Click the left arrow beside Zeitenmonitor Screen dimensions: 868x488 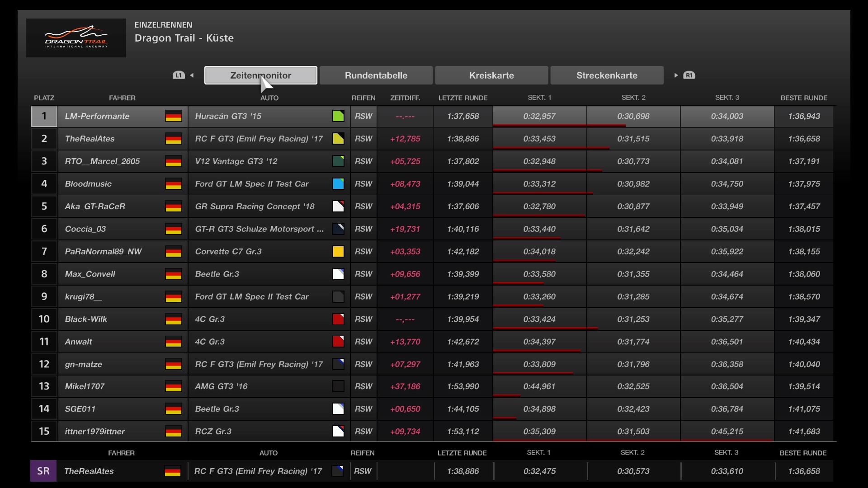tap(192, 75)
